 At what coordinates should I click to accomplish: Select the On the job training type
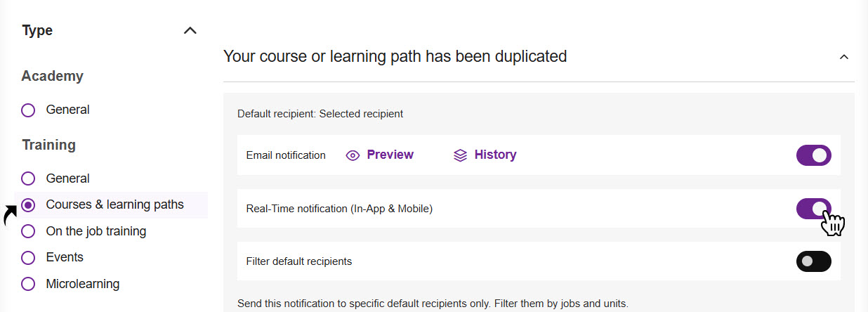28,231
